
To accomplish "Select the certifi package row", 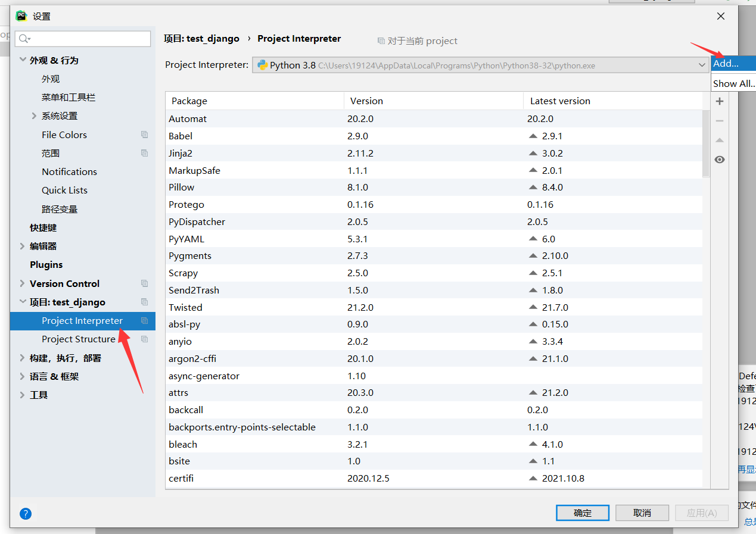I will click(434, 478).
